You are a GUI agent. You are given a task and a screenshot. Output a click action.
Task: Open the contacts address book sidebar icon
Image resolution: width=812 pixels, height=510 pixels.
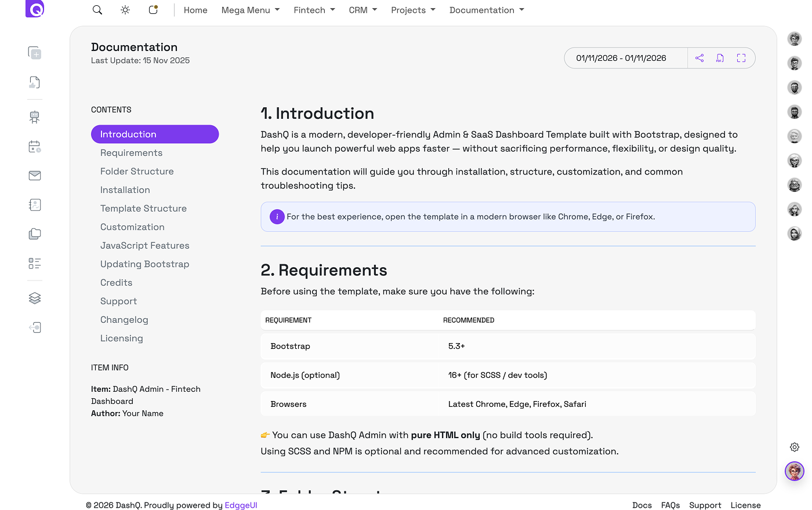point(34,205)
